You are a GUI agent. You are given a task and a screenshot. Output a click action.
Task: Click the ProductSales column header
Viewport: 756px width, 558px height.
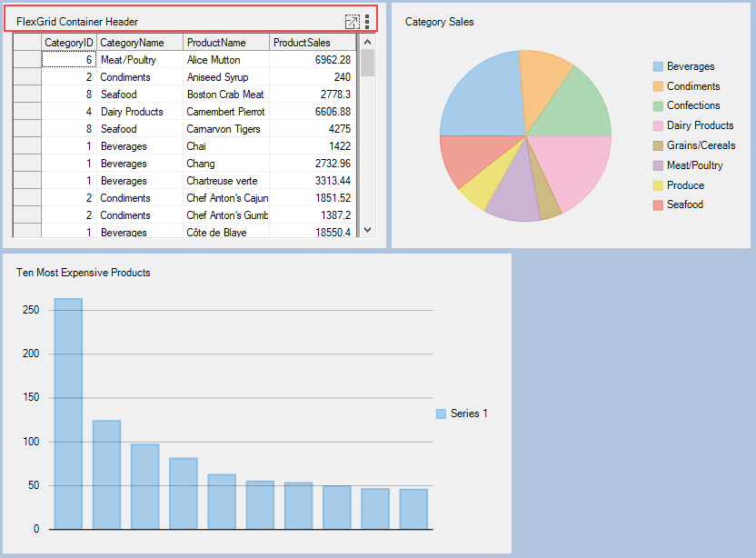click(x=312, y=43)
